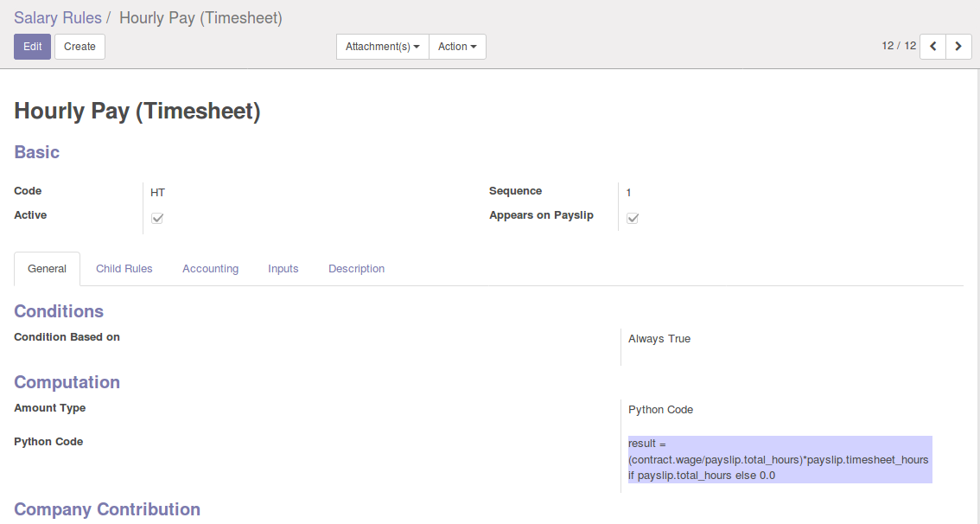Select the Inputs tab

(x=283, y=269)
